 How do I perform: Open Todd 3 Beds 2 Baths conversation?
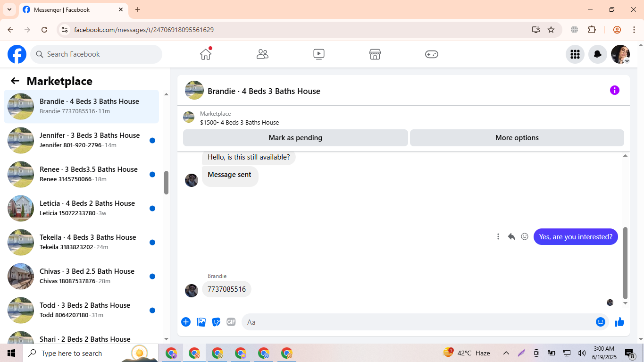pyautogui.click(x=81, y=310)
